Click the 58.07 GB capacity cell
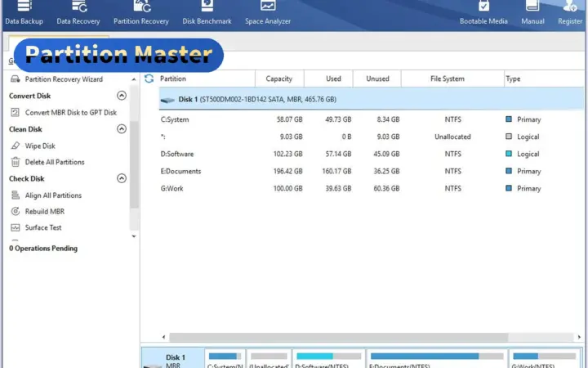The width and height of the screenshot is (588, 368). (289, 119)
